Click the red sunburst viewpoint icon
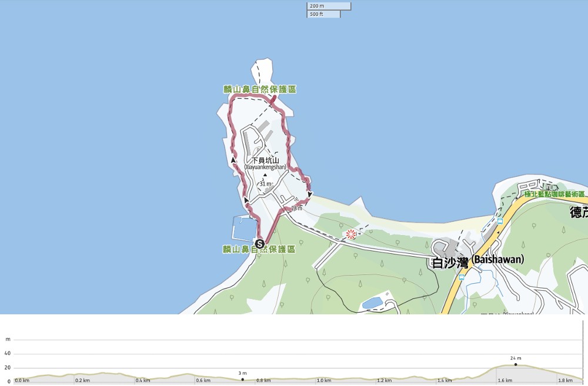This screenshot has height=386, width=588. tap(351, 234)
